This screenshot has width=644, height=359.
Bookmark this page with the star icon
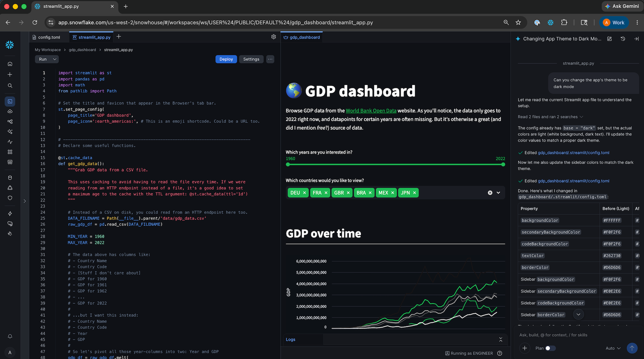point(518,23)
